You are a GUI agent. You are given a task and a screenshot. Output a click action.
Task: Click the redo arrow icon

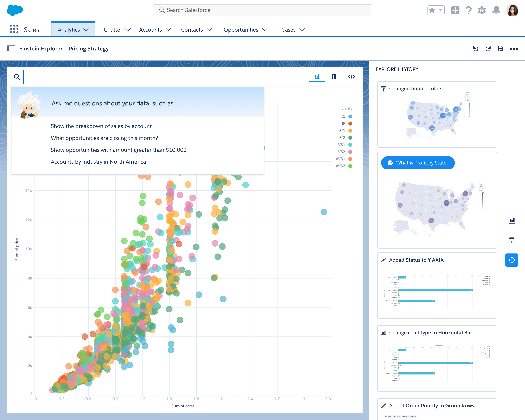[488, 49]
